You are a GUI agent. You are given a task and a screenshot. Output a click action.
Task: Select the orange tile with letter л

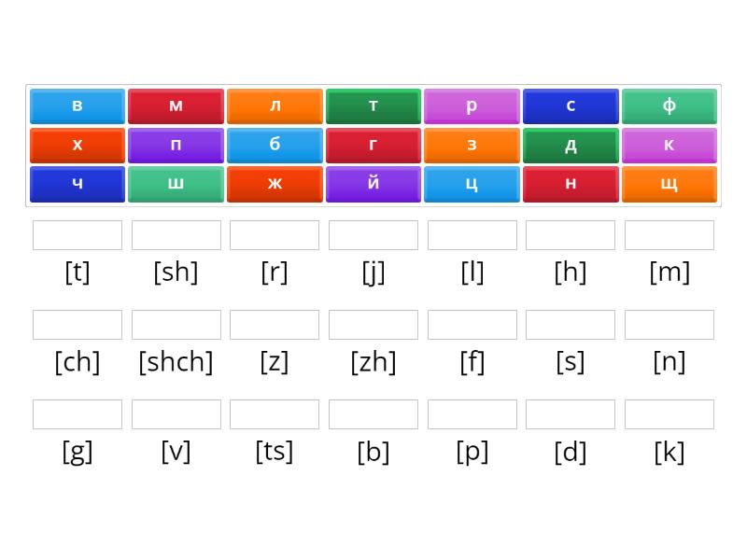click(275, 105)
